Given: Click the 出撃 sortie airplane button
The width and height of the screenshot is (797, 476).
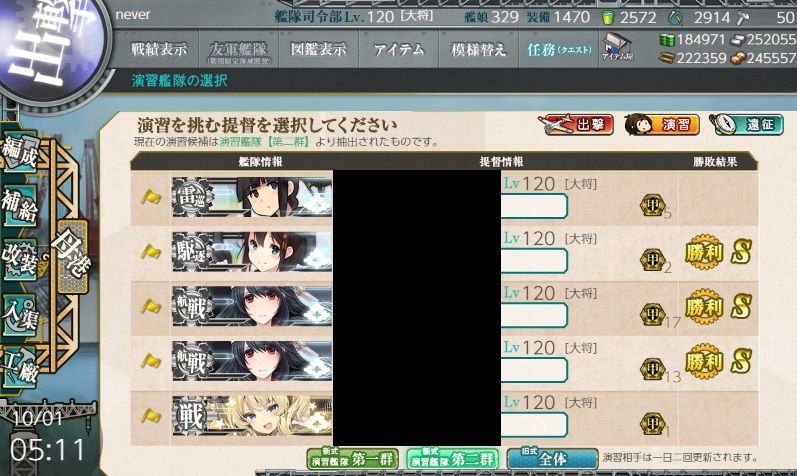Looking at the screenshot, I should (x=576, y=125).
